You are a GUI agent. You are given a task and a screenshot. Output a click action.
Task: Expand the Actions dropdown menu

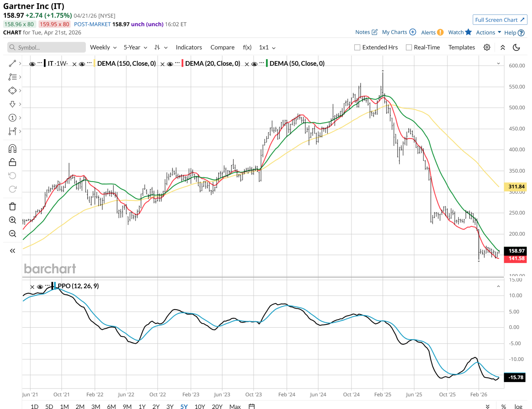pyautogui.click(x=488, y=32)
